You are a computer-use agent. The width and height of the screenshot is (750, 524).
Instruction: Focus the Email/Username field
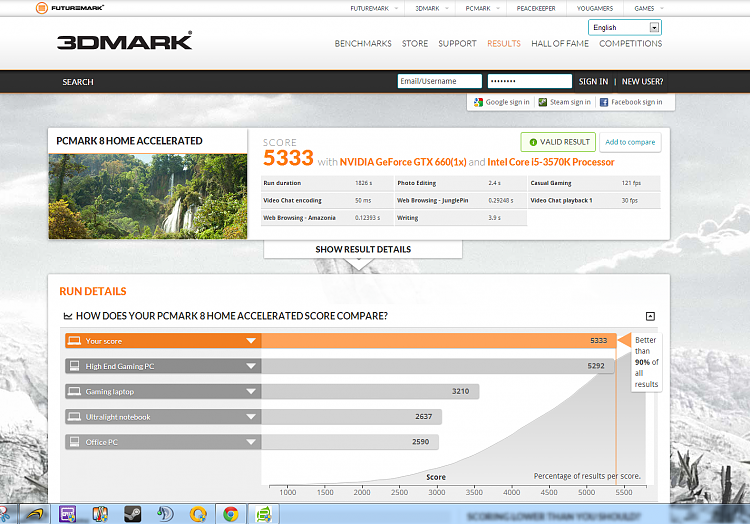440,81
